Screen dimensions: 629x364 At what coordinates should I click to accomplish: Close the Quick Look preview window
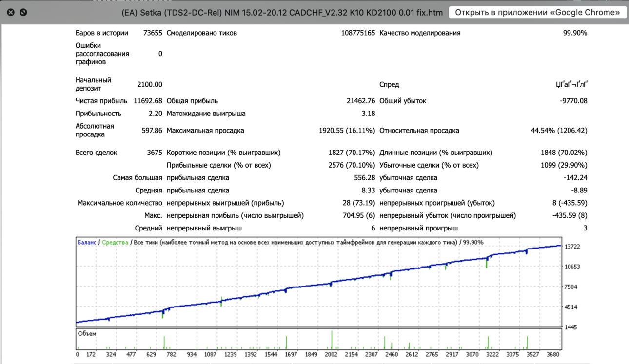tap(11, 12)
